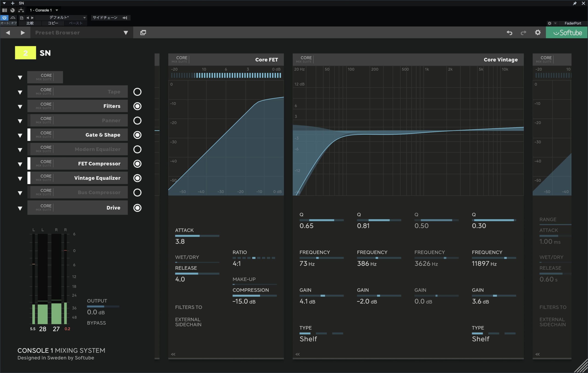Viewport: 588px width, 373px height.
Task: Select the Gate & Shape module slot
Action: coord(78,135)
